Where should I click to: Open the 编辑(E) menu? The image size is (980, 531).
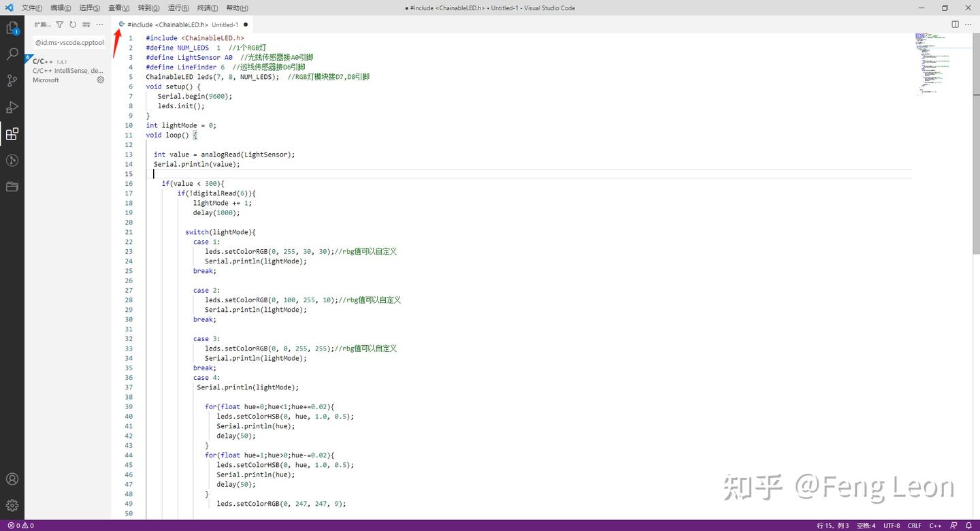click(x=61, y=8)
